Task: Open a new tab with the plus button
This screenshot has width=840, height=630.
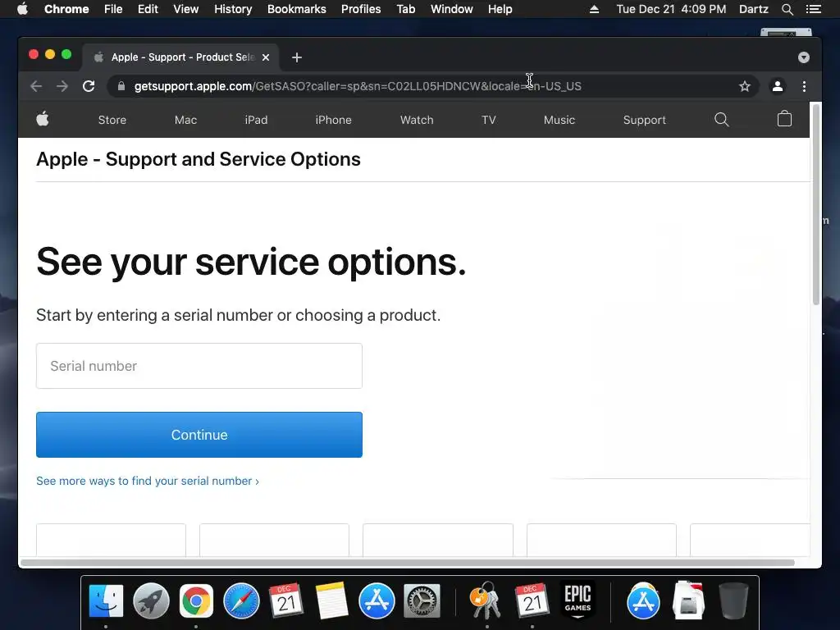Action: 297,57
